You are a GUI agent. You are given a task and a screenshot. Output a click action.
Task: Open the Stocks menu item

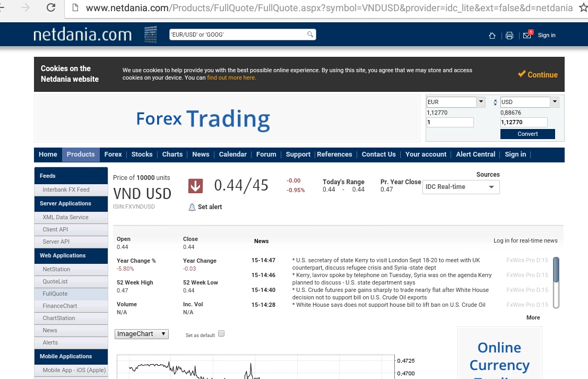click(x=142, y=154)
